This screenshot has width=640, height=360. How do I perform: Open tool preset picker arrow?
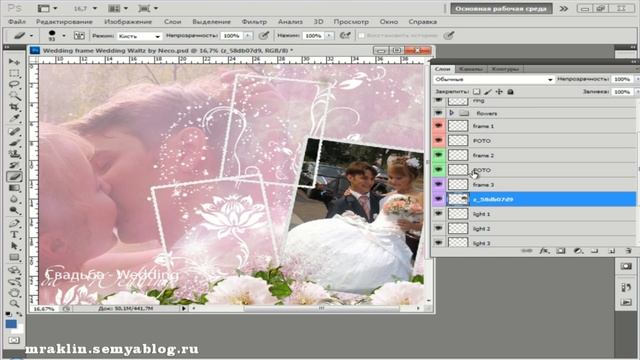coord(31,36)
